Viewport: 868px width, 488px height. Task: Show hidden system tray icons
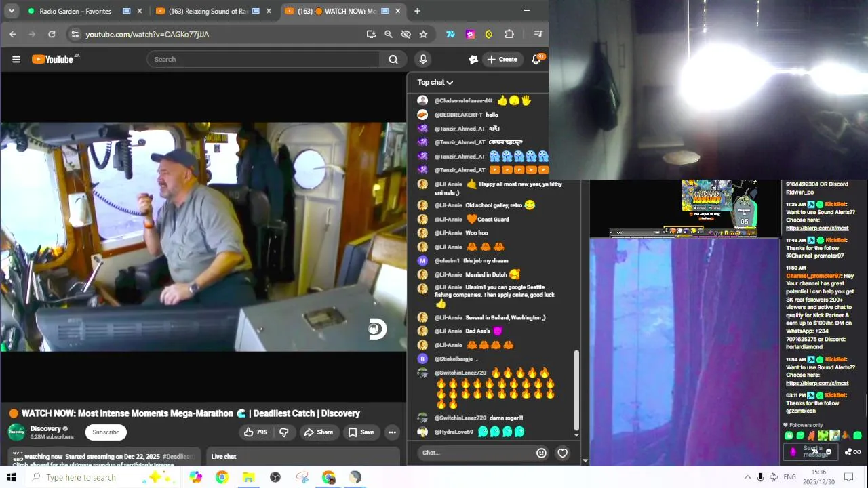[747, 477]
